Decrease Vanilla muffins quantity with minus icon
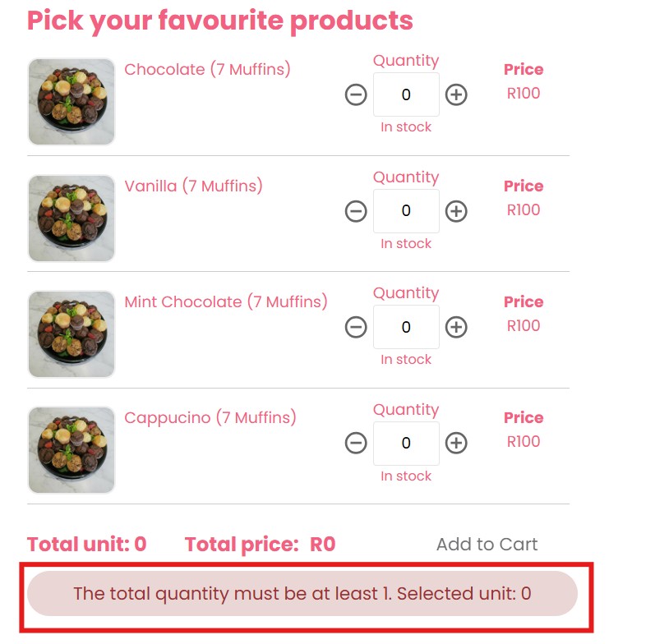 pyautogui.click(x=356, y=211)
